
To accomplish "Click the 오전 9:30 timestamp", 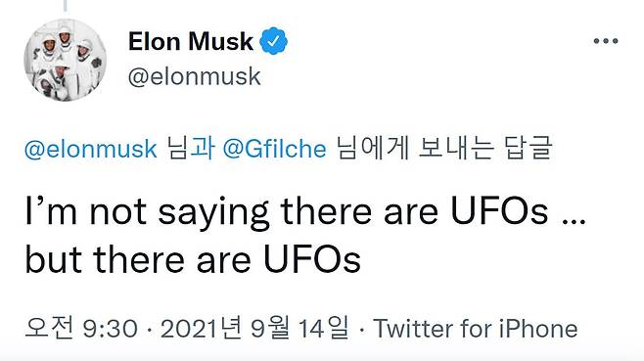I will point(81,329).
